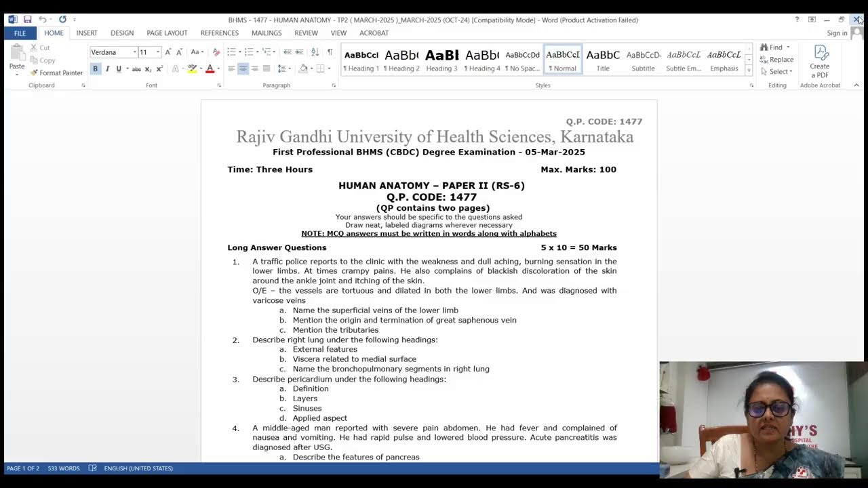Switch to the ACROBAT tab
This screenshot has width=868, height=488.
[374, 33]
